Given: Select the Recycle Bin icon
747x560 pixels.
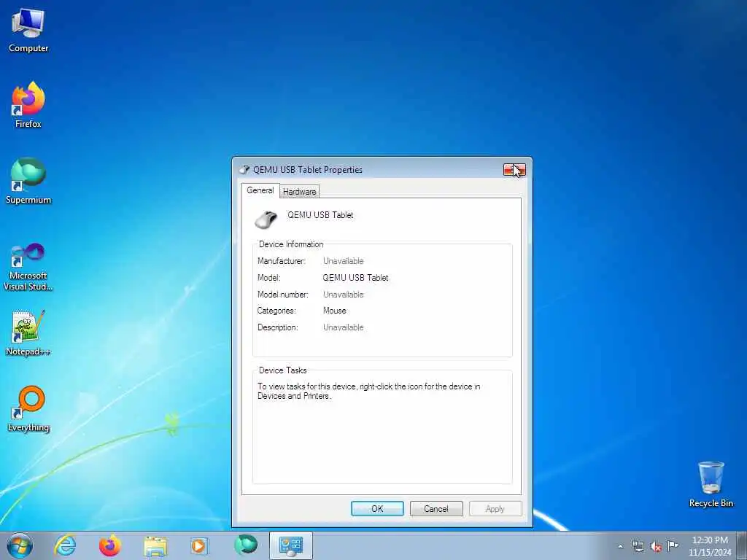Looking at the screenshot, I should tap(711, 484).
